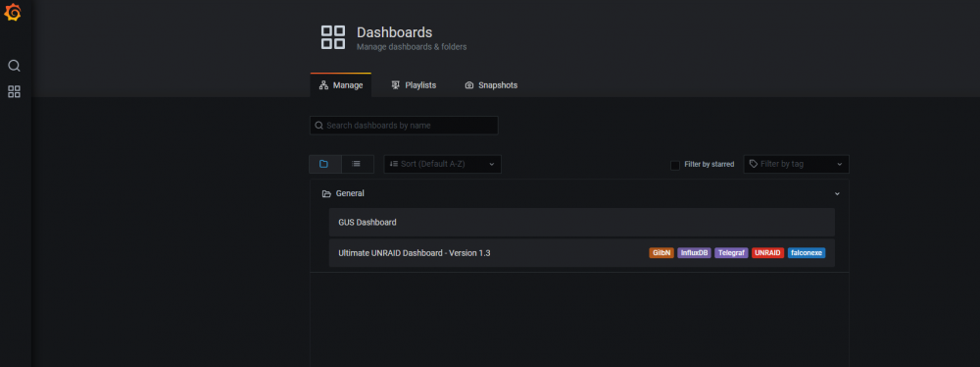Click the open-folder icon beside General

(x=326, y=194)
